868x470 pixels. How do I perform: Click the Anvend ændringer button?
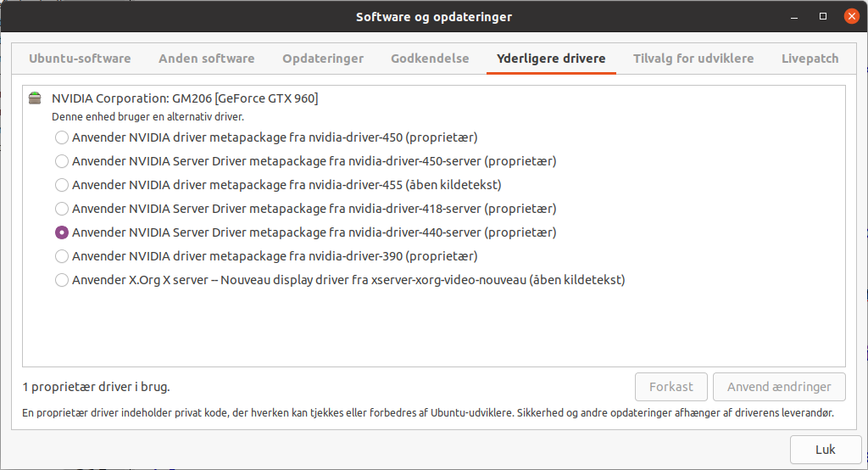coord(779,387)
